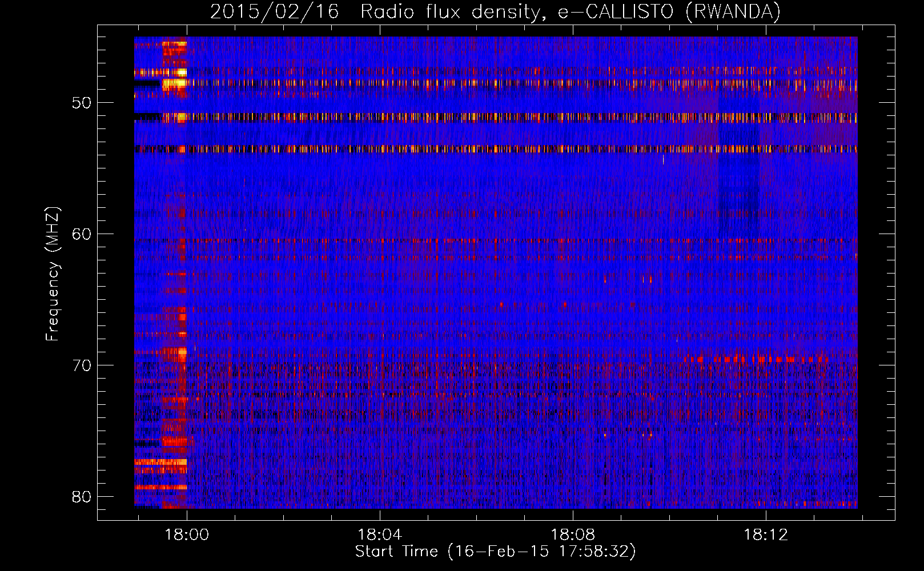Click the small white vertical spike near 54 MHz

(663, 159)
